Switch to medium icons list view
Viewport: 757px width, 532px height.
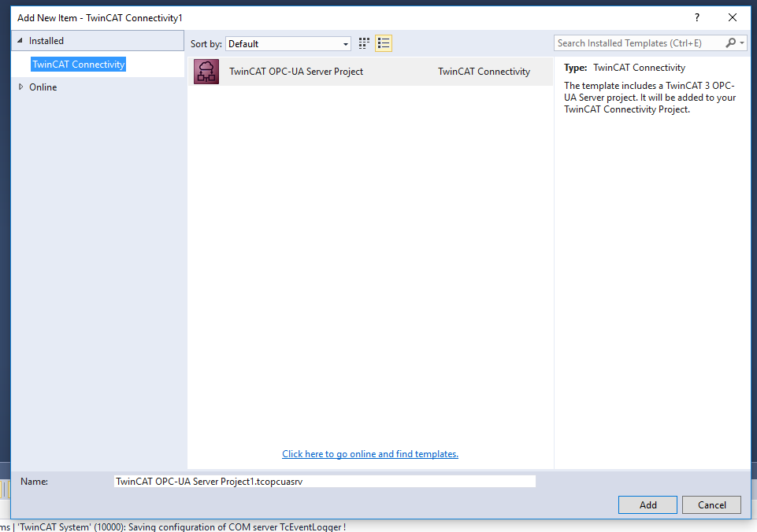[384, 43]
